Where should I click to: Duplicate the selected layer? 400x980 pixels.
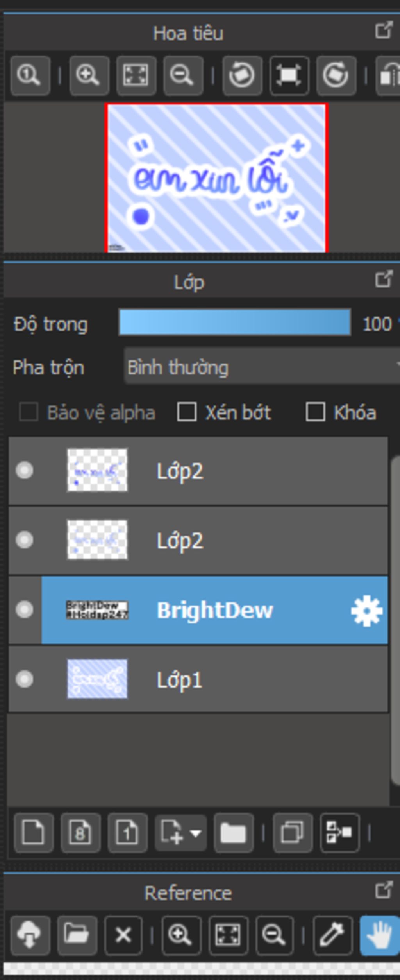293,833
